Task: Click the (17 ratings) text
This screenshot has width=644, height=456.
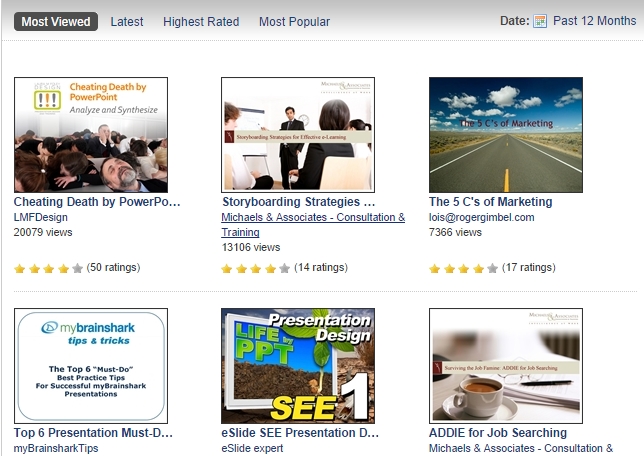Action: click(529, 267)
